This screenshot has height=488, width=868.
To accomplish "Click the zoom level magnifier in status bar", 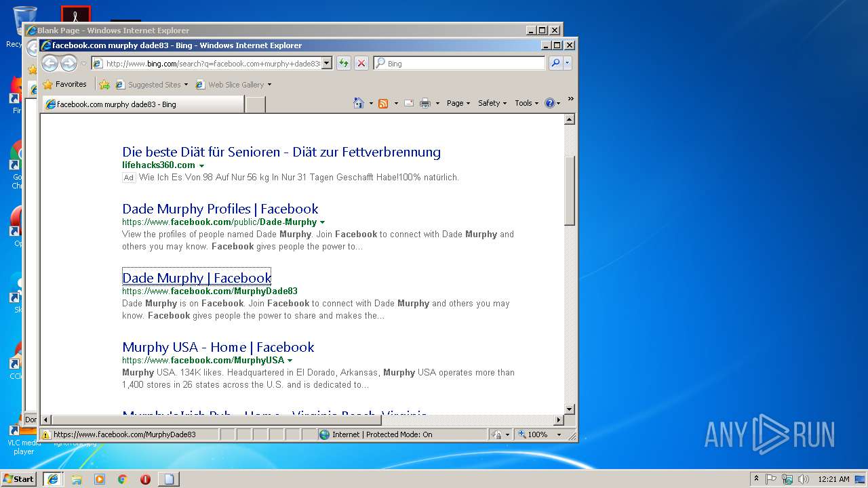I will [x=522, y=434].
